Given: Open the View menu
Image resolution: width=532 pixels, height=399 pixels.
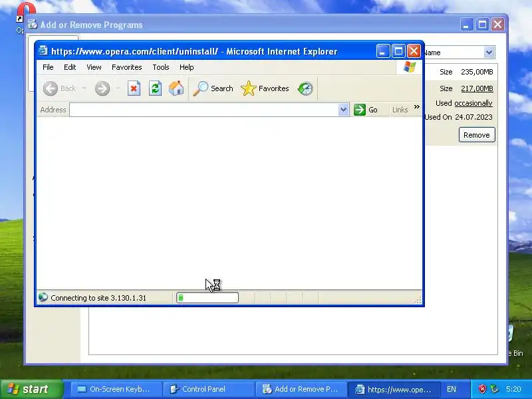Looking at the screenshot, I should tap(94, 67).
